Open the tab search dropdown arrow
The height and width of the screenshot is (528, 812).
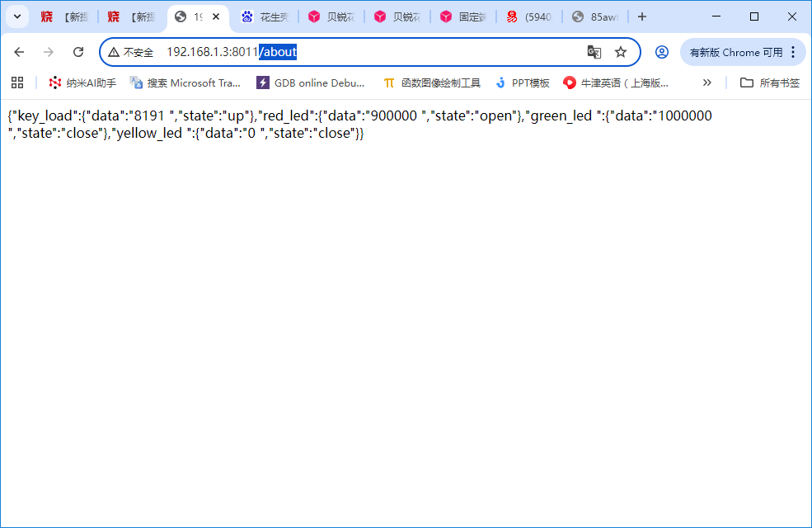[x=17, y=16]
